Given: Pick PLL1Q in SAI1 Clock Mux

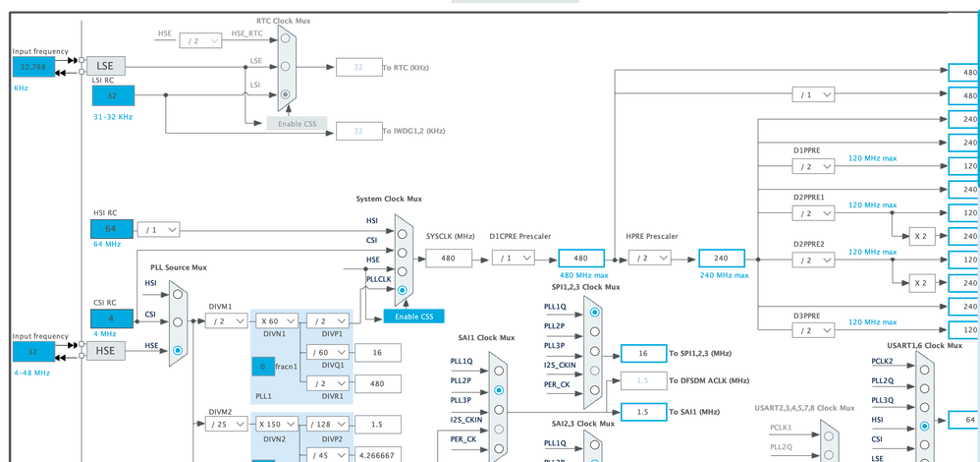Looking at the screenshot, I should (x=498, y=370).
